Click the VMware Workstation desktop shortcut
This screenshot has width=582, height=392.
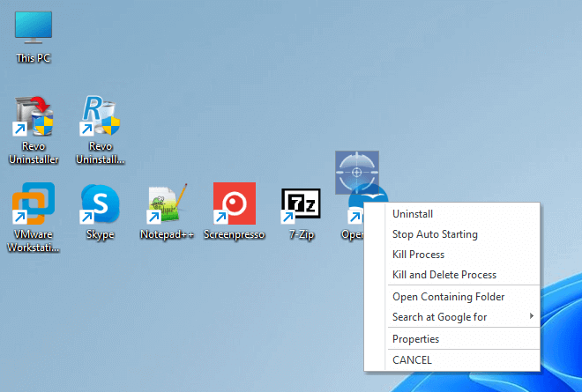coord(34,204)
